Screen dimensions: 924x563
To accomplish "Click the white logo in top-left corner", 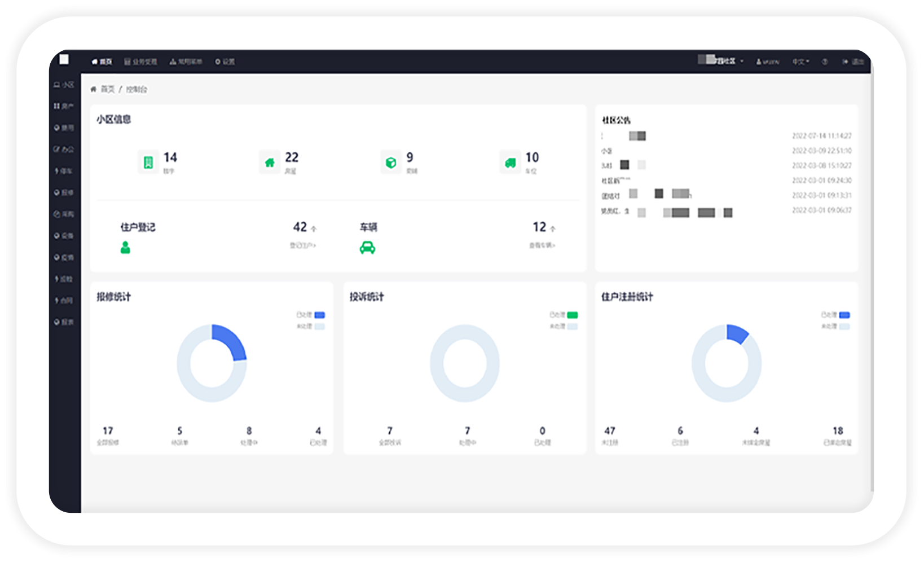I will click(64, 60).
